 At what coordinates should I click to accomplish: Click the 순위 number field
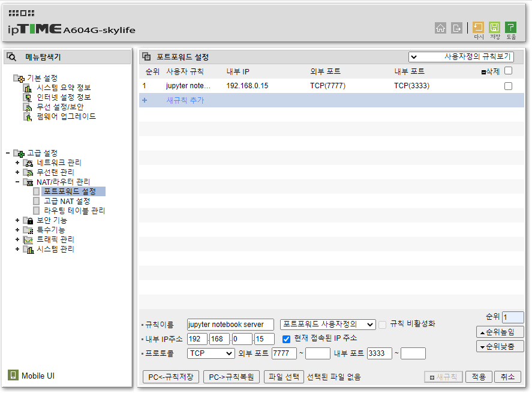coord(513,317)
